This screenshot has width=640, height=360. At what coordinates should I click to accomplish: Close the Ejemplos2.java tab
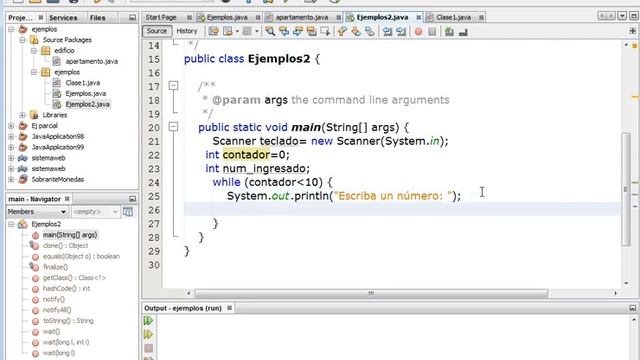click(x=418, y=17)
